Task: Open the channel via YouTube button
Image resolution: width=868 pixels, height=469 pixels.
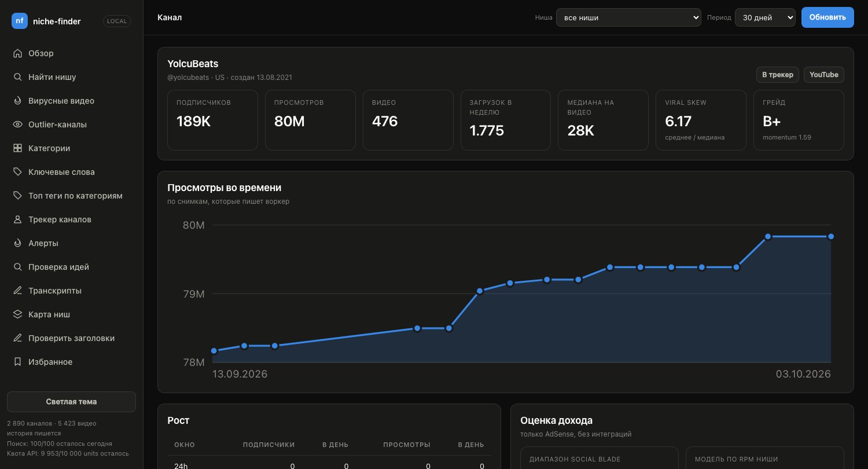Action: pos(824,75)
